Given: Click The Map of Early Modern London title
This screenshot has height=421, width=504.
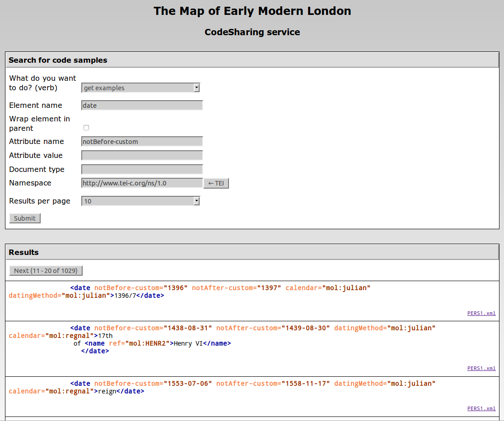Looking at the screenshot, I should tap(252, 11).
